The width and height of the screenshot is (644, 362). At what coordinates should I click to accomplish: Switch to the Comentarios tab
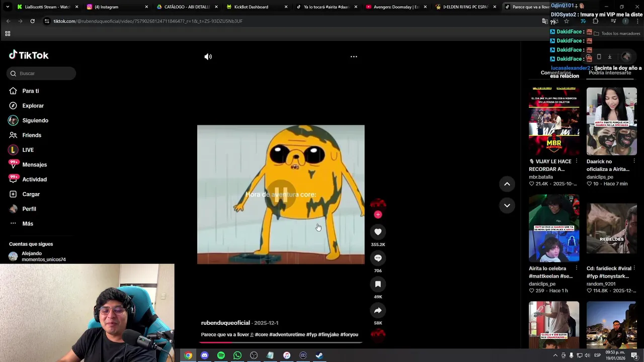[556, 73]
